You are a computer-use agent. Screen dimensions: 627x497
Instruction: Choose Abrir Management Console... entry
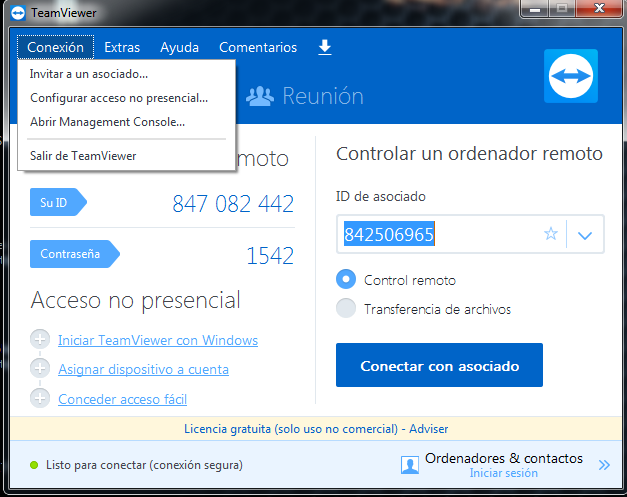127,122
